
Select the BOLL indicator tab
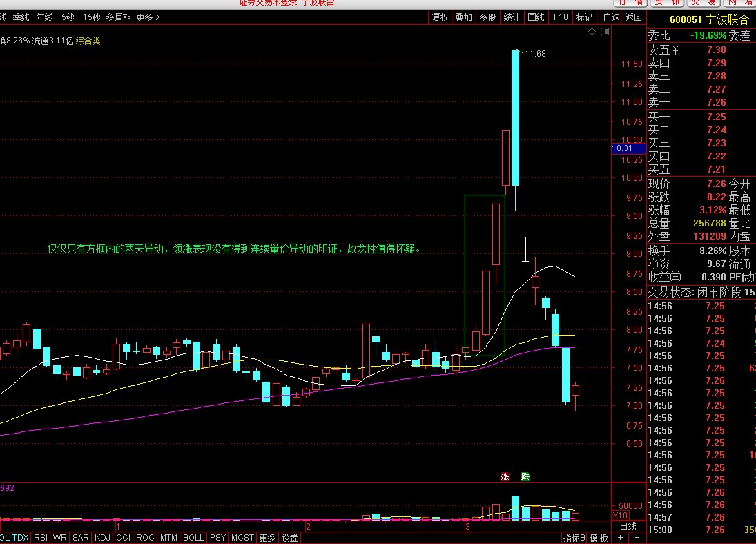193,538
